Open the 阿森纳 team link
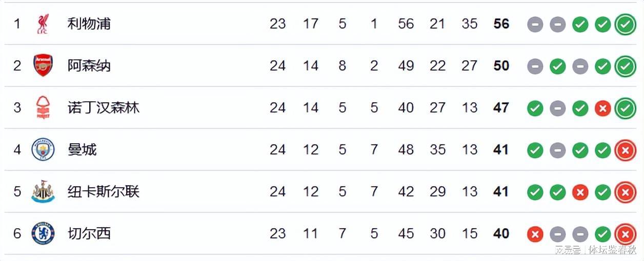The width and height of the screenshot is (644, 261). click(89, 66)
